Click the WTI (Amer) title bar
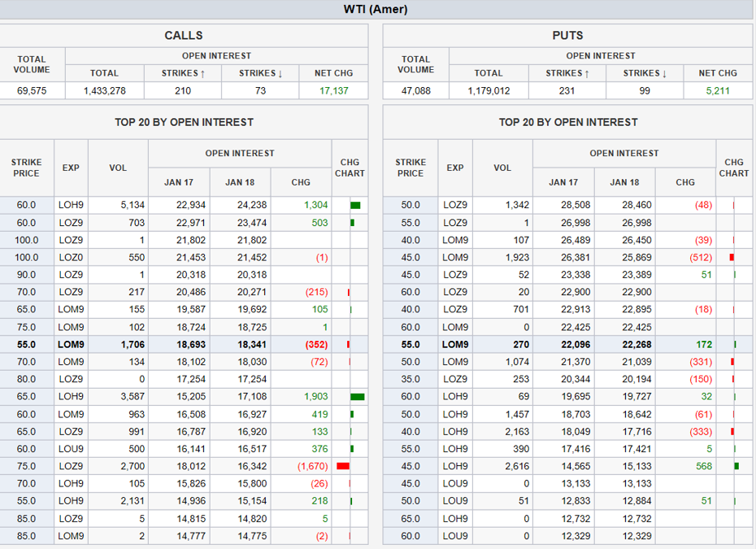The width and height of the screenshot is (756, 549). tap(376, 10)
